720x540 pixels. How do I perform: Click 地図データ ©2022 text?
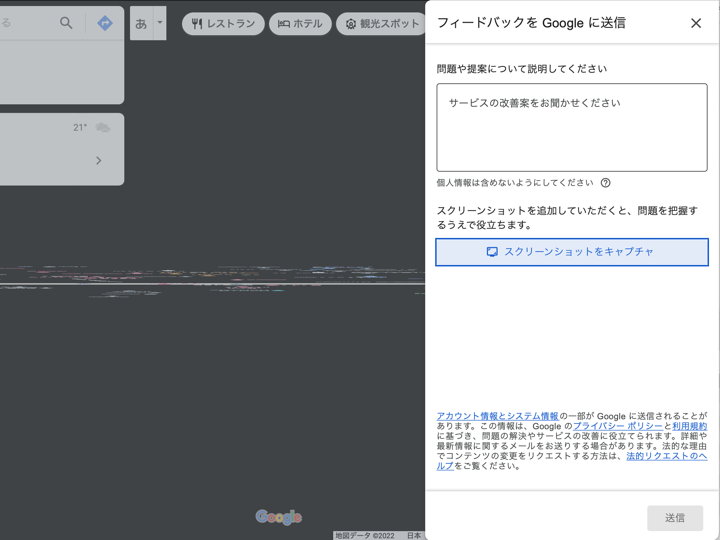click(x=365, y=535)
